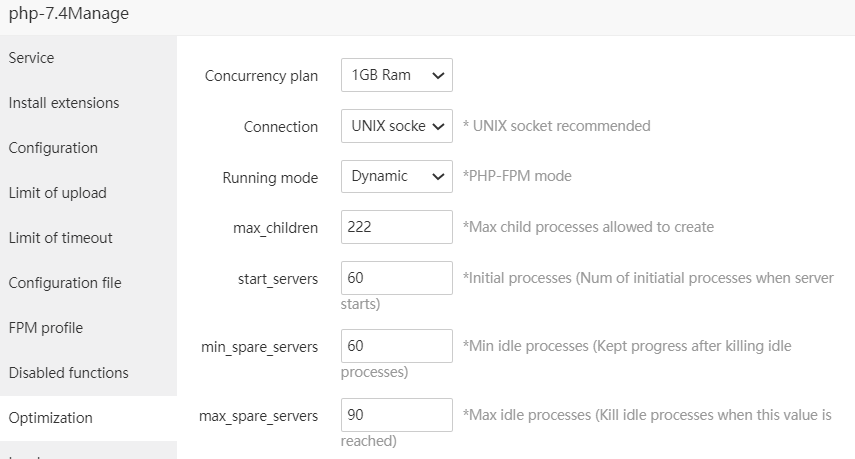Viewport: 855px width, 459px height.
Task: Select Limit of upload in sidebar
Action: (57, 193)
